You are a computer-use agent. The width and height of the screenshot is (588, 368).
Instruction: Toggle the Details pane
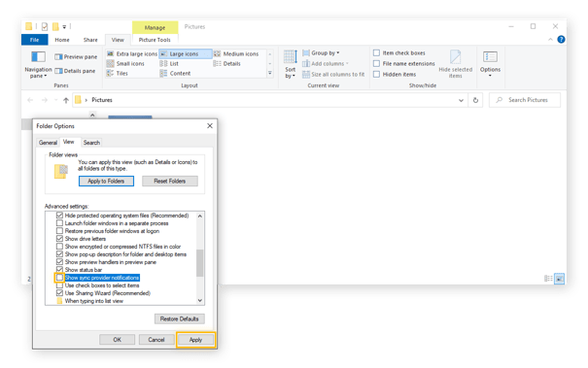click(x=75, y=71)
